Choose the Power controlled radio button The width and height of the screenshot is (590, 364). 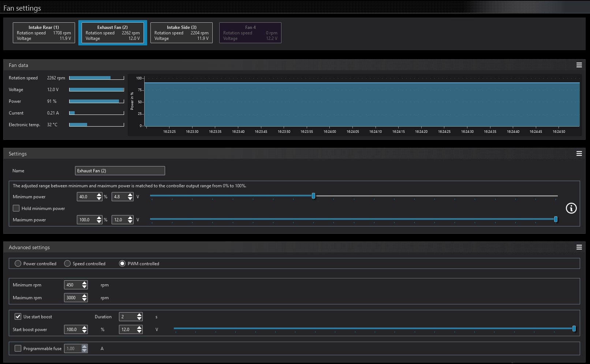point(18,263)
